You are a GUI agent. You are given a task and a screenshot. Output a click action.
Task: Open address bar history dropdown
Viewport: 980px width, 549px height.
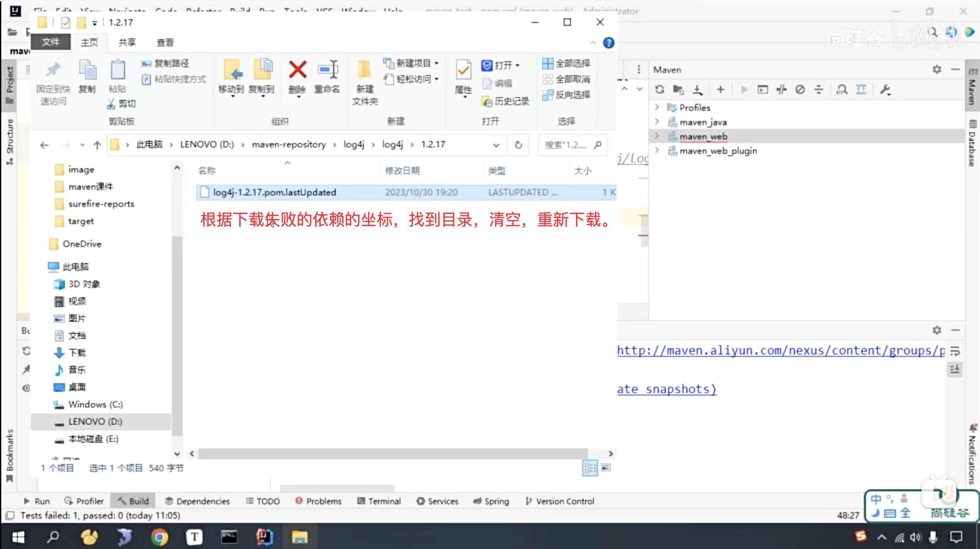pos(496,145)
